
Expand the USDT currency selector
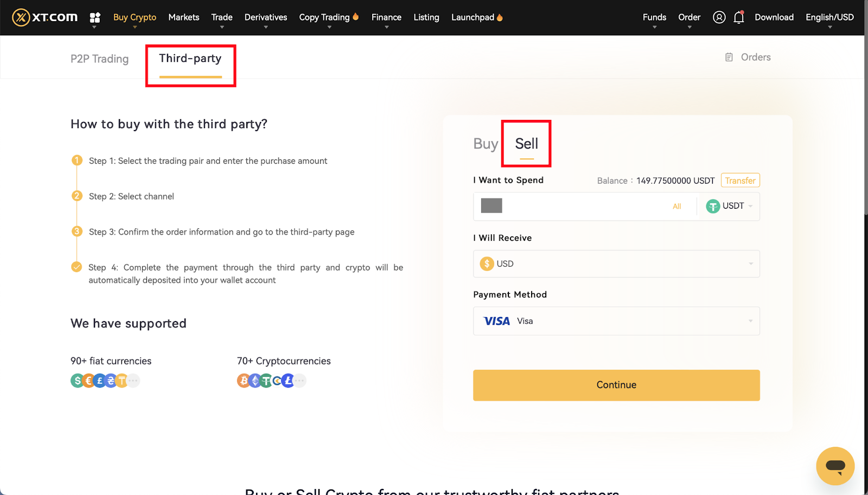point(729,206)
